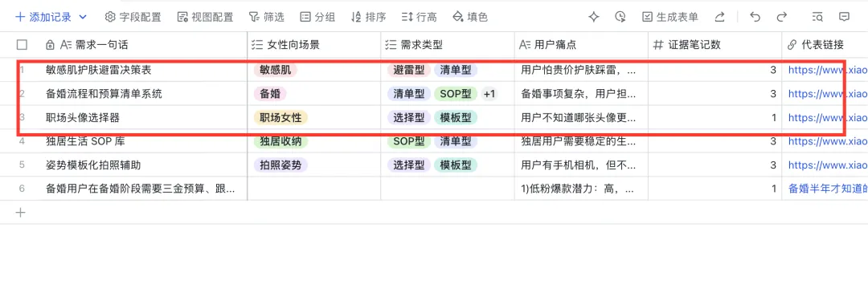Click the 避雷型 tag
Image resolution: width=868 pixels, height=301 pixels.
point(408,70)
